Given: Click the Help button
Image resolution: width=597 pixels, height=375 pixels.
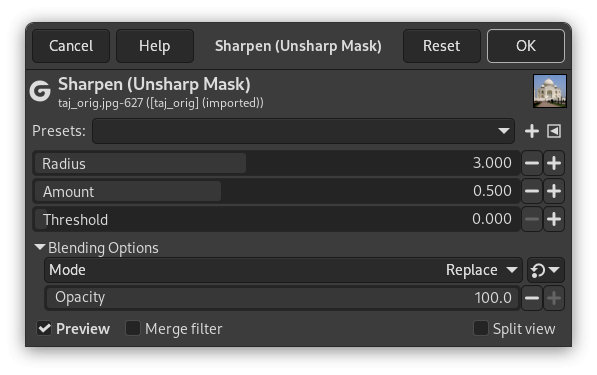Looking at the screenshot, I should coord(155,46).
